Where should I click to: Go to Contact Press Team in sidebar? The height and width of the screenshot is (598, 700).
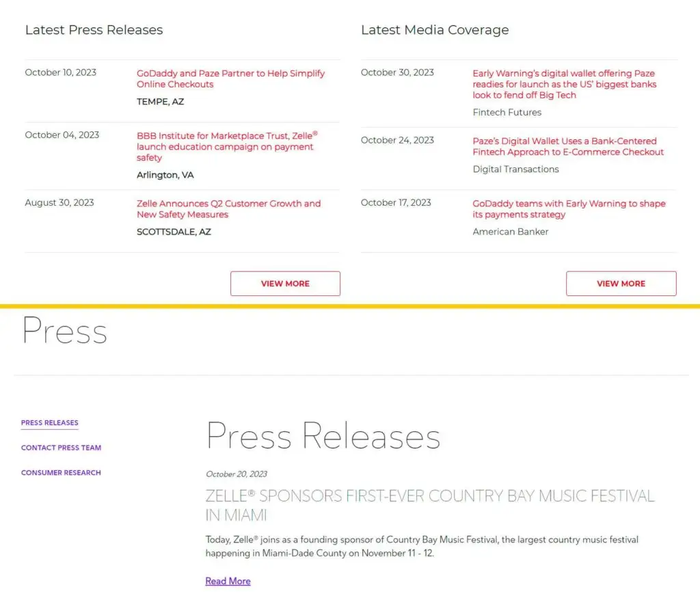[x=61, y=448]
